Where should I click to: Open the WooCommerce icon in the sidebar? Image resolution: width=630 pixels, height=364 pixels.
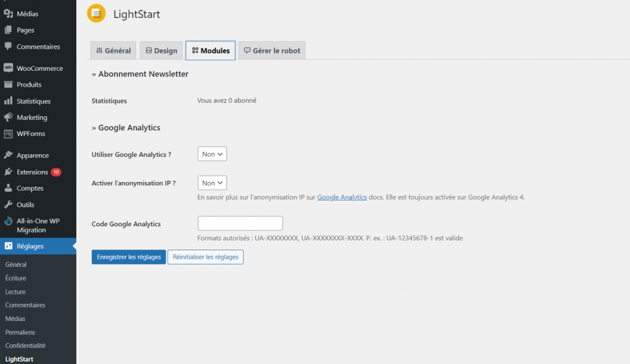click(x=9, y=68)
